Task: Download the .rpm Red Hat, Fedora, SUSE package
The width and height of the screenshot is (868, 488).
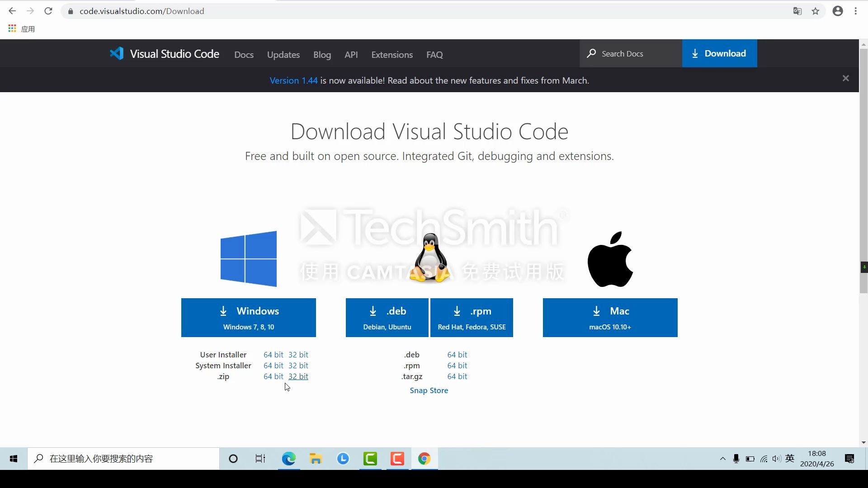Action: tap(472, 318)
